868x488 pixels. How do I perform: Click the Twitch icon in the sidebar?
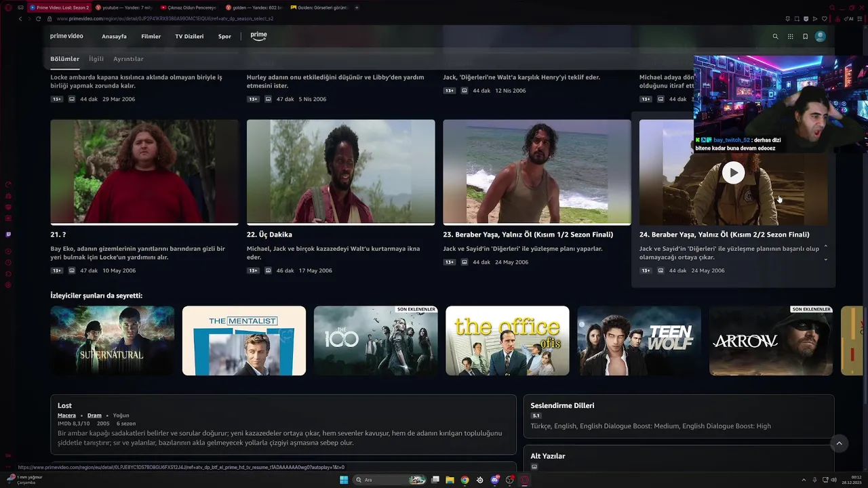(x=8, y=235)
